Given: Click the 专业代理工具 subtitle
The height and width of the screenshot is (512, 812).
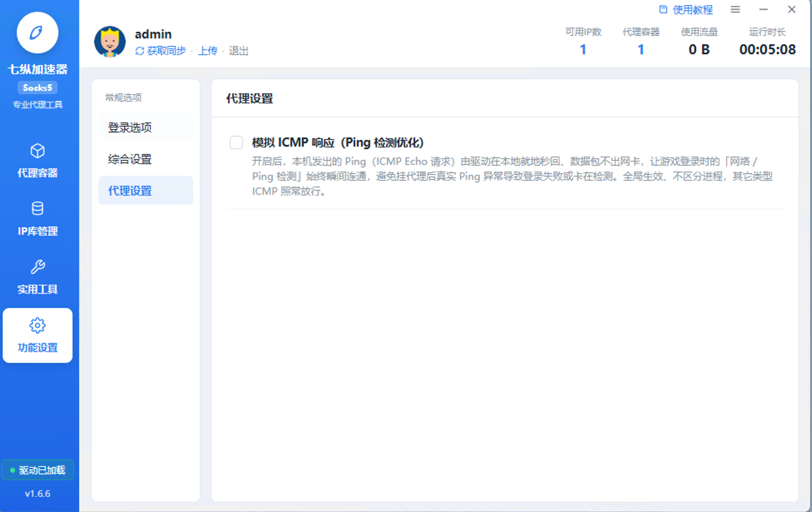Looking at the screenshot, I should click(37, 105).
